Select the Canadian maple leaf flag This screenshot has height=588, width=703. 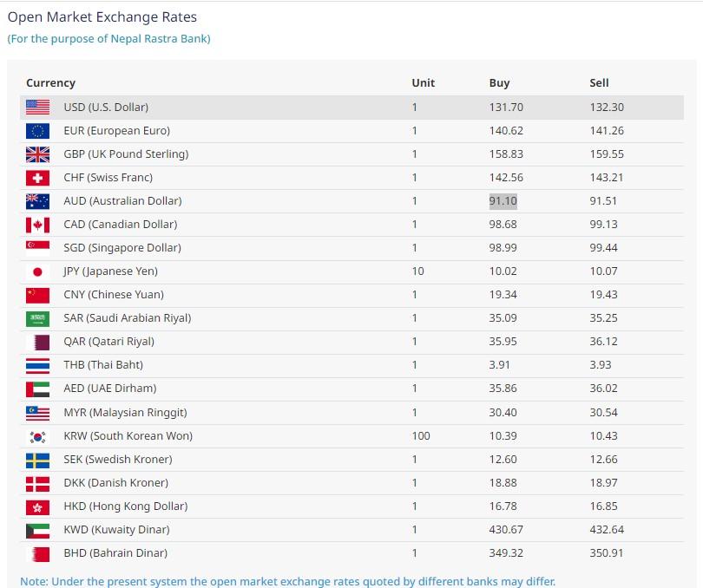37,225
